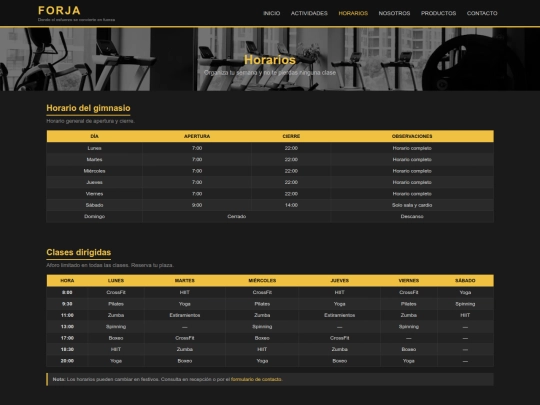Screen dimensions: 540x405
Task: Click Sábado 8:00 'Yoga' class
Action: [465, 292]
